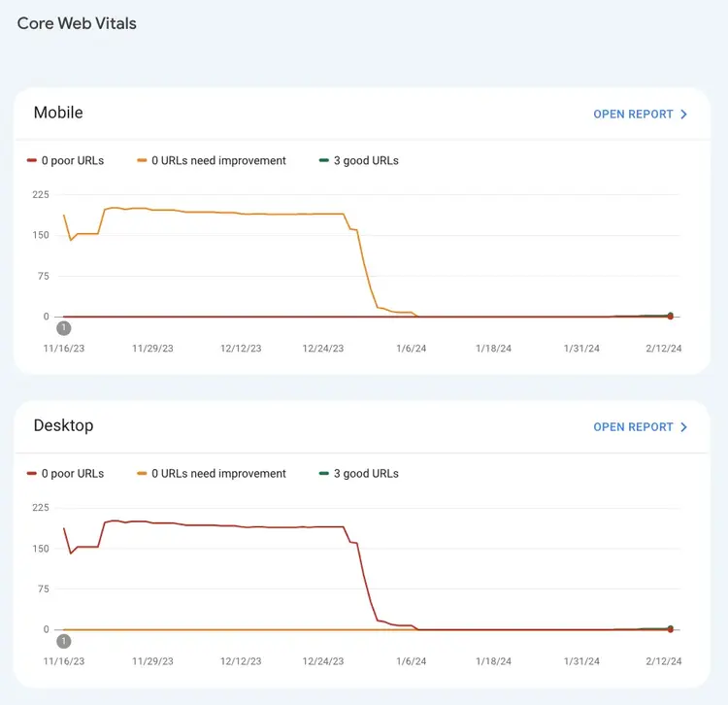Screen dimensions: 728x705
Task: Click '3 good URLs' in Desktop card
Action: coord(366,474)
